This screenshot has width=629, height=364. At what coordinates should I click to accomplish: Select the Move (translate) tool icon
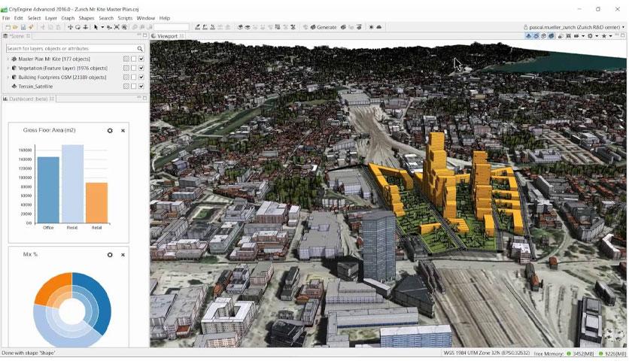click(x=70, y=27)
